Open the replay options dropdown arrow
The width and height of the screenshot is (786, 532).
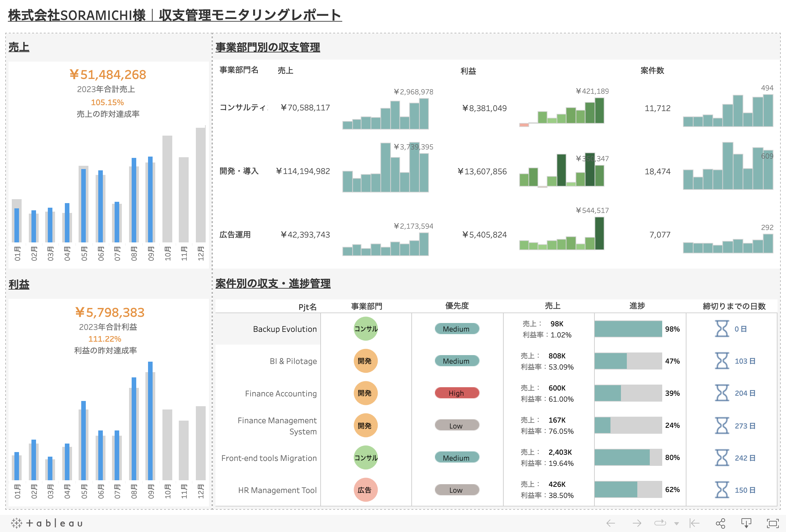(x=676, y=524)
